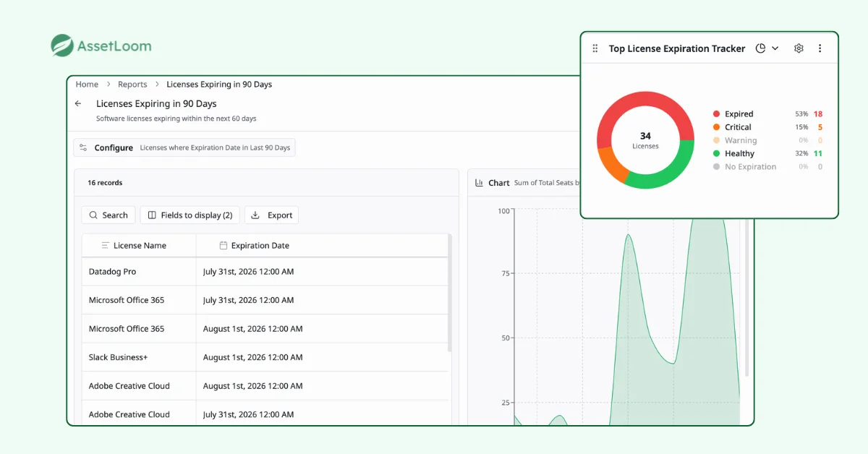868x454 pixels.
Task: Click the License Name column icon
Action: click(106, 246)
